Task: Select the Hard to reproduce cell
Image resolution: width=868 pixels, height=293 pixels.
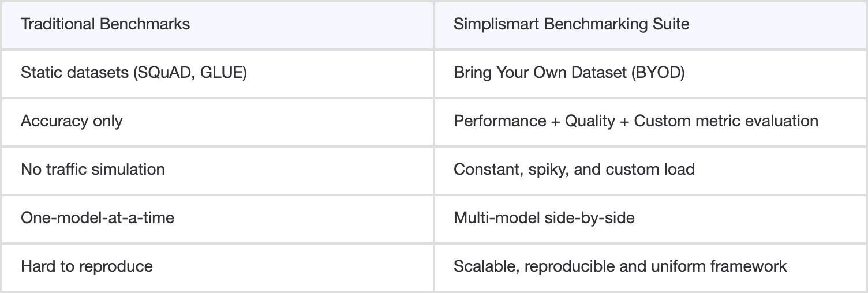Action: [87, 266]
